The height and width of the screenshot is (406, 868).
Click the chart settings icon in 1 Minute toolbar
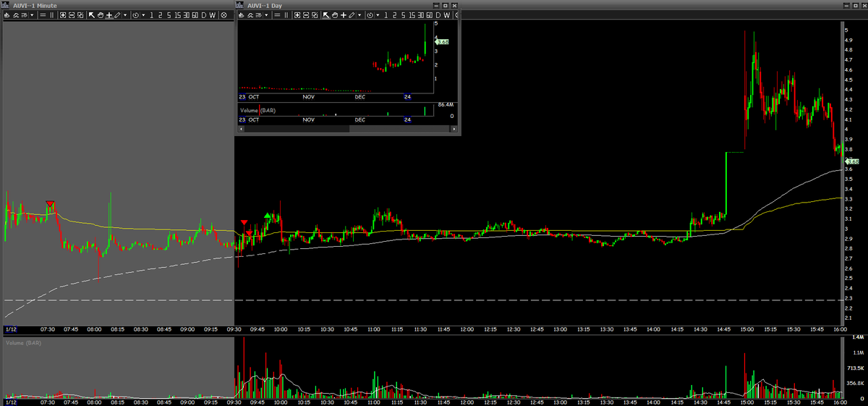tap(25, 15)
